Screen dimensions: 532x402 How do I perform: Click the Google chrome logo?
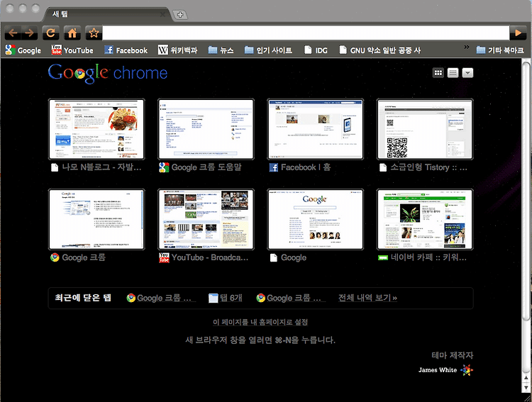(x=108, y=73)
